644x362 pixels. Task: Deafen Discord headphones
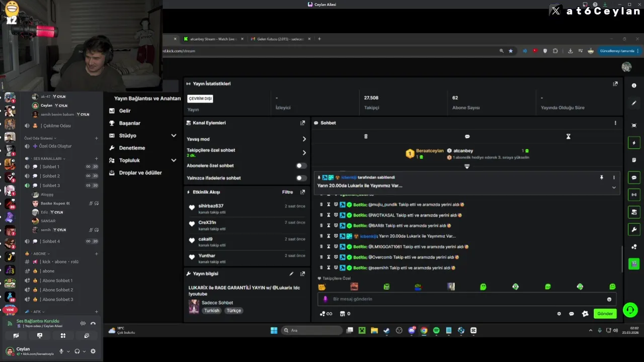(x=77, y=351)
